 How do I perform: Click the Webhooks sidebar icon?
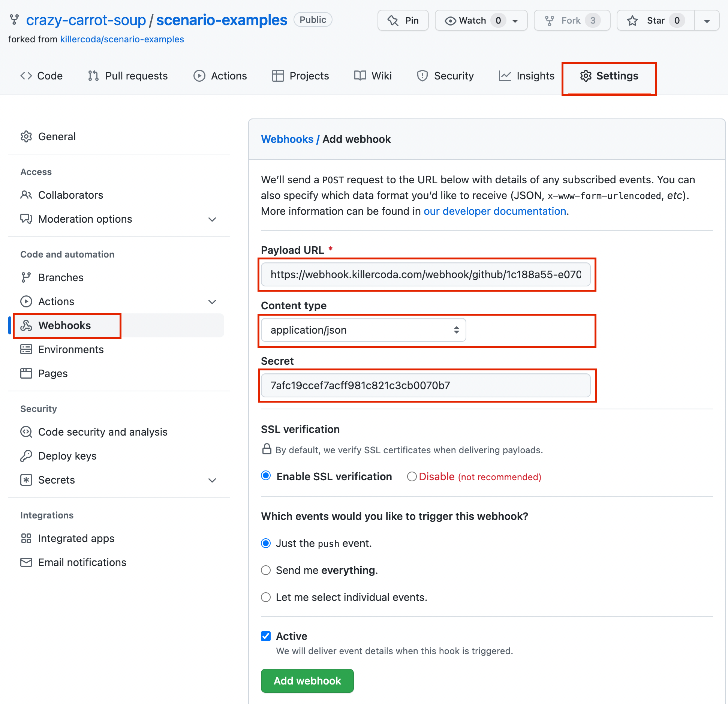[26, 325]
